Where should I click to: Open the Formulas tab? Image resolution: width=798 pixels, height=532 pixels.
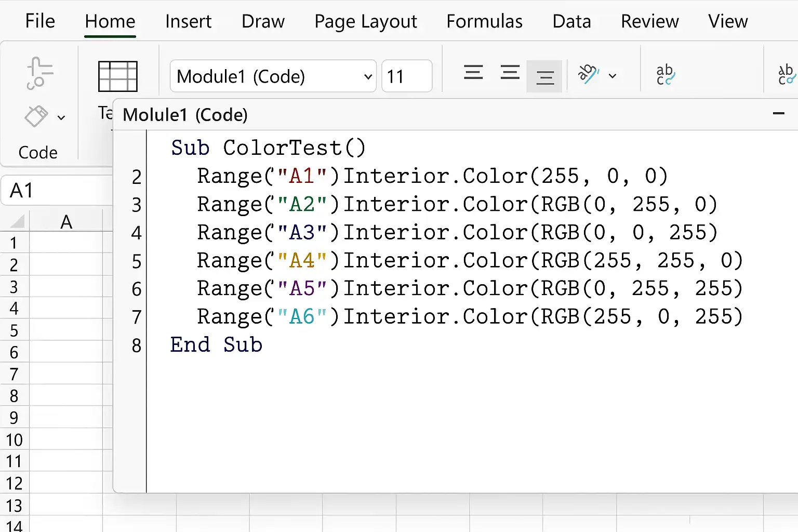(484, 21)
